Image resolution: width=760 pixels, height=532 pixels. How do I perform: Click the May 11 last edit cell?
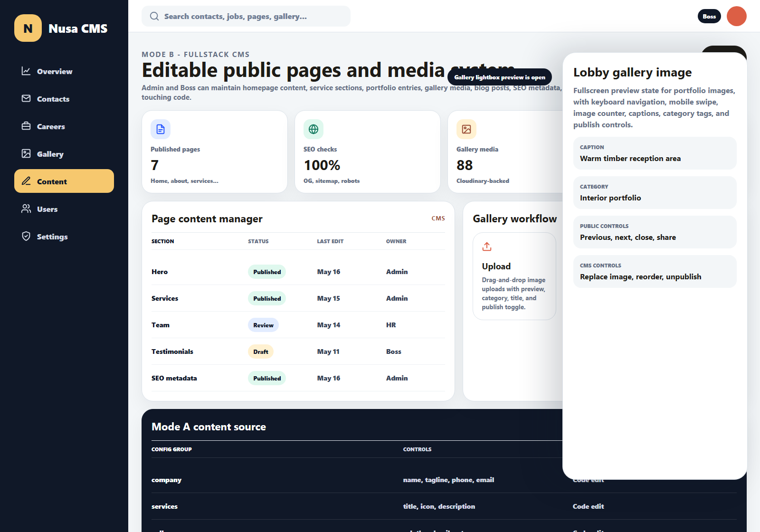tap(328, 351)
